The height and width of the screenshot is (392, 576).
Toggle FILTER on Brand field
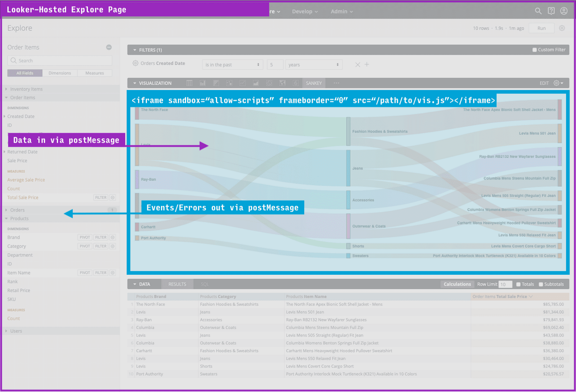click(101, 237)
